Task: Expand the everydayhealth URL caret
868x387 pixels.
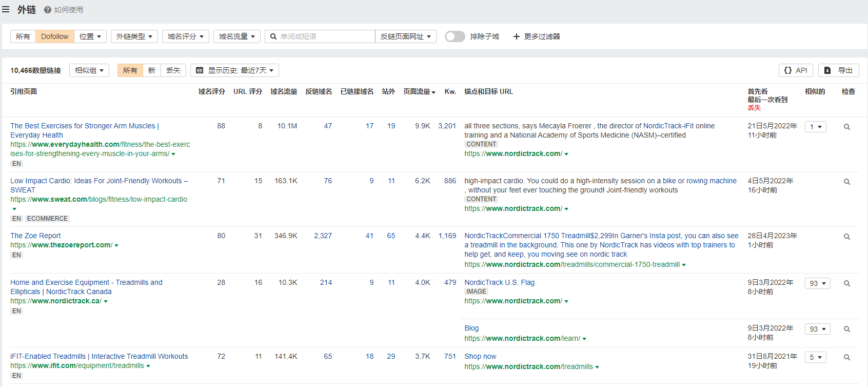Action: click(173, 154)
